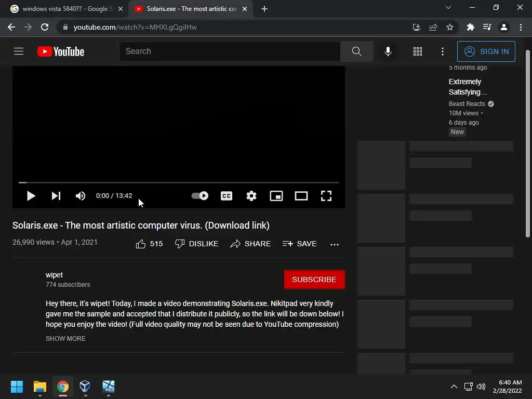Open network tray icon
Image resolution: width=532 pixels, height=399 pixels.
tap(469, 387)
